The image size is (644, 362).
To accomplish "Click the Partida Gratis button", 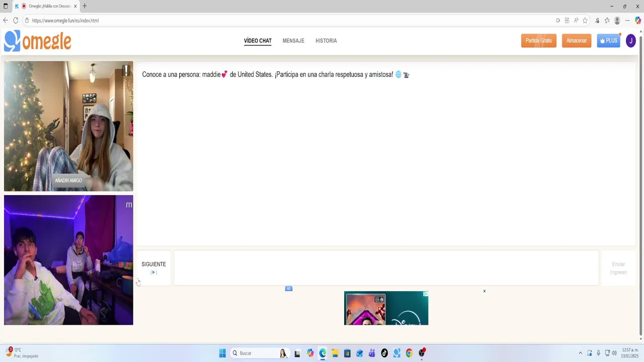I will coord(538,41).
